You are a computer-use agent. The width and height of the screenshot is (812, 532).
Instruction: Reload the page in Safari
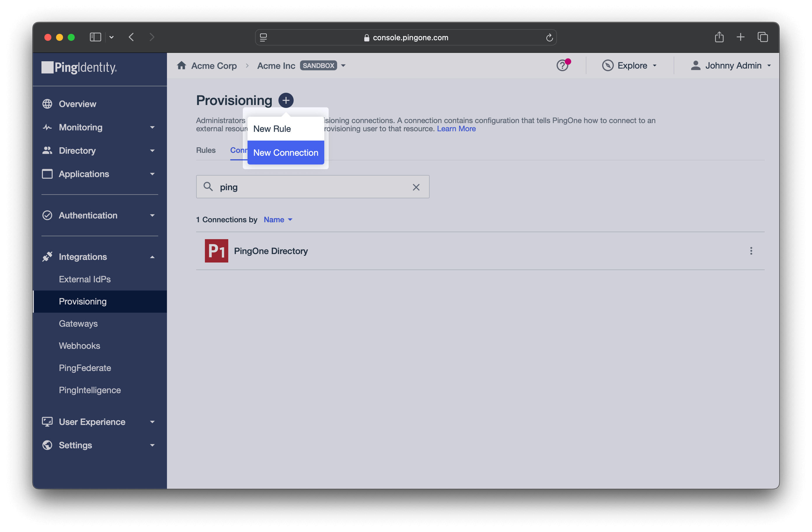click(x=549, y=38)
